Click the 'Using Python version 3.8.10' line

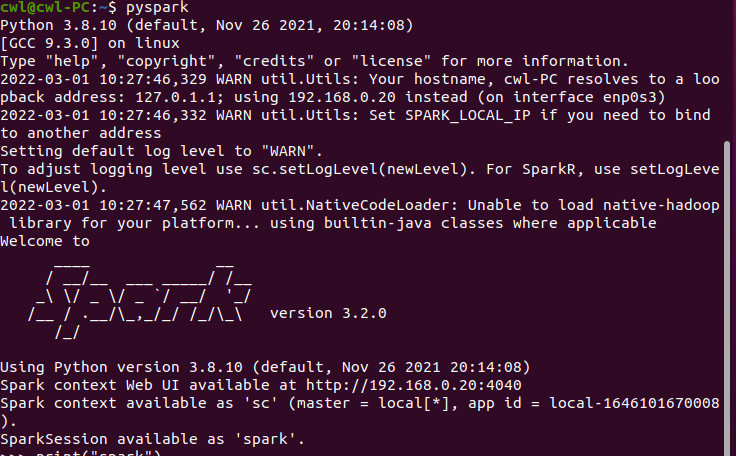(265, 367)
